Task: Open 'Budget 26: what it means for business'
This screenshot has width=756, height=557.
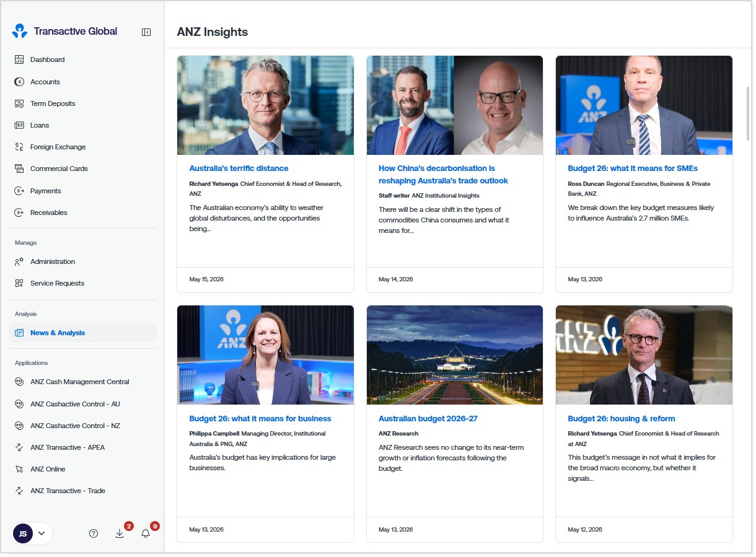Action: click(260, 419)
